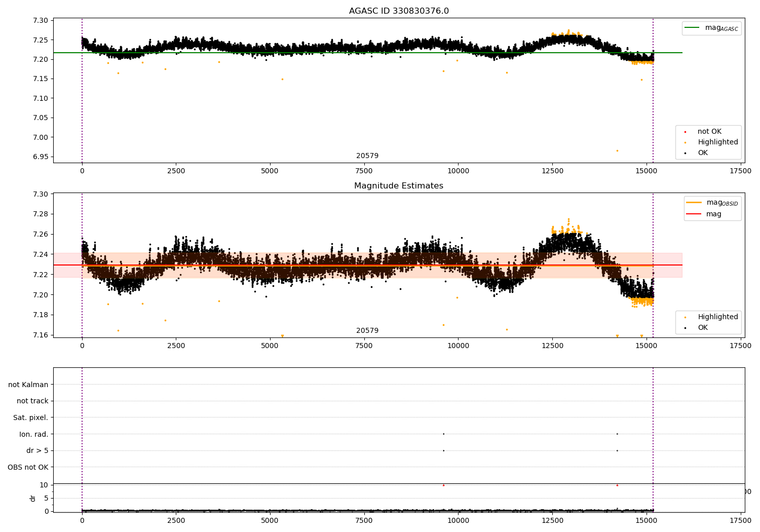Screen dimensions: 760x532
Task: Click the 7.10 y-tick in the top plot
Action: coord(41,98)
